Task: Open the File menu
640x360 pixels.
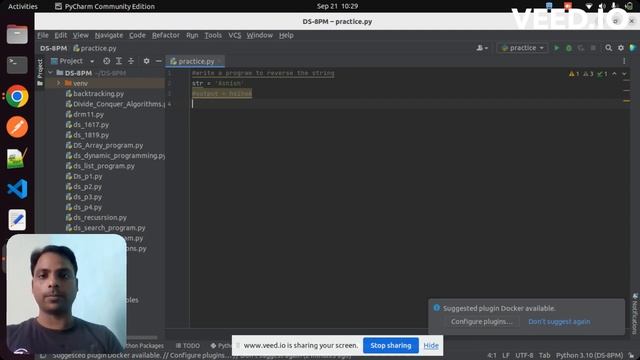Action: tap(42, 36)
